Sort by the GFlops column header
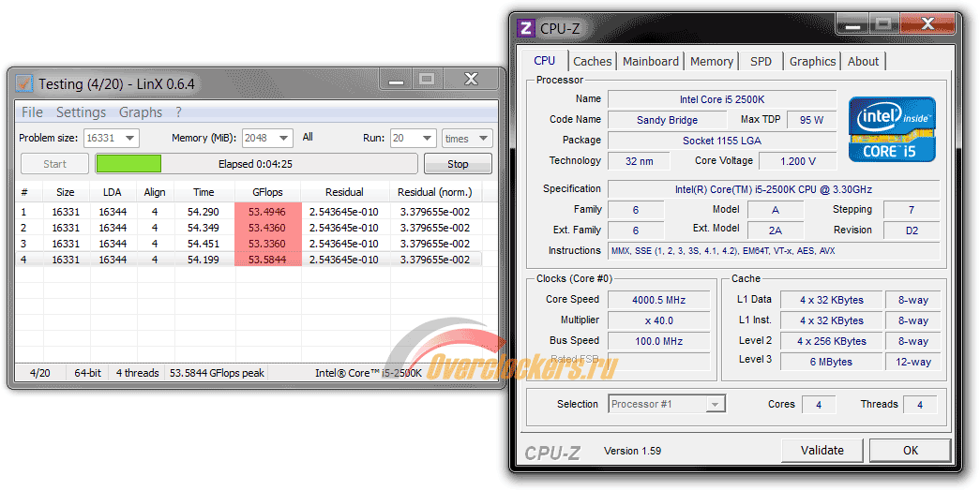The height and width of the screenshot is (491, 980). [267, 192]
